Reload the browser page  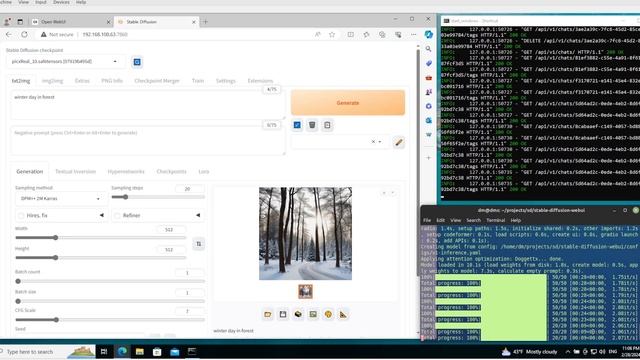pyautogui.click(x=24, y=35)
